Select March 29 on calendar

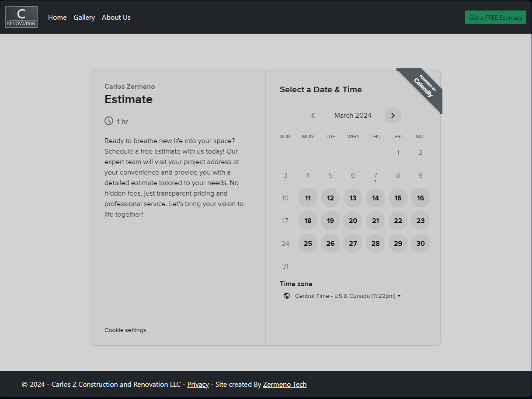(x=398, y=244)
